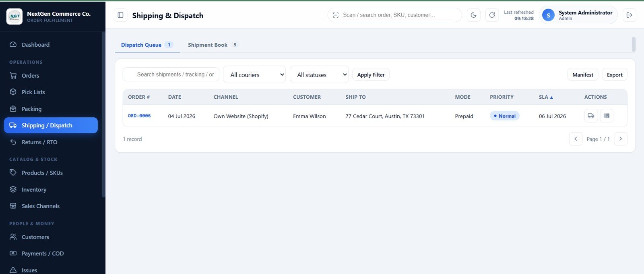This screenshot has width=644, height=274.
Task: Click the Products / SKUs tag icon
Action: click(x=13, y=173)
